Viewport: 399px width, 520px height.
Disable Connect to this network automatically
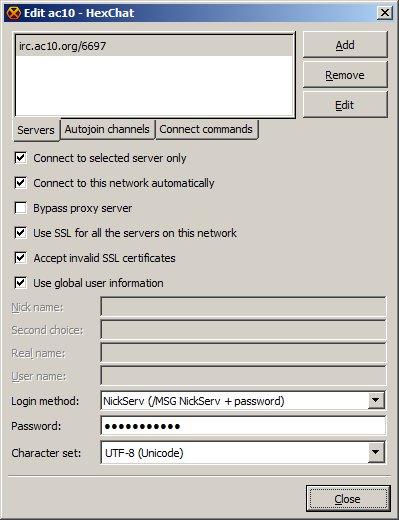[21, 183]
